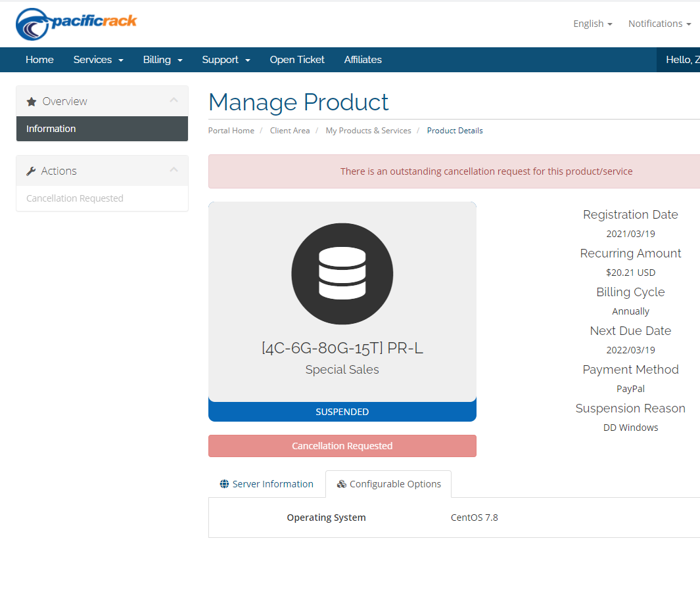This screenshot has height=597, width=700.
Task: Collapse the Actions panel chevron
Action: tap(174, 170)
